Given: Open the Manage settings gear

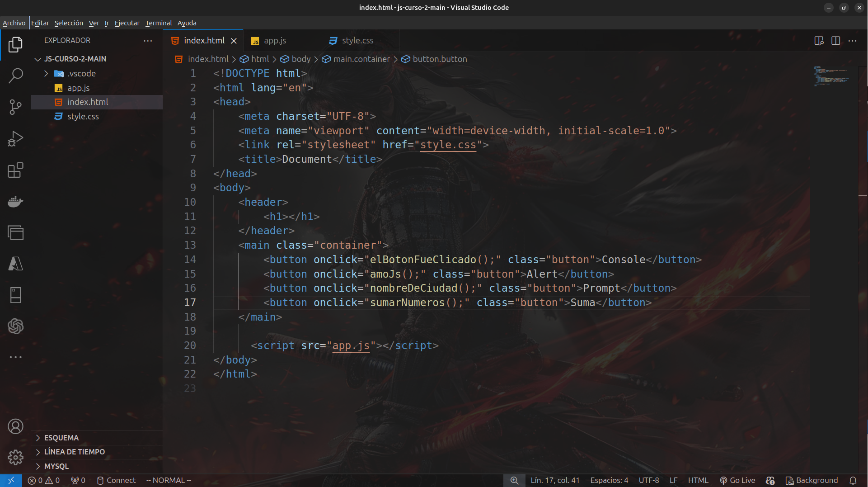Looking at the screenshot, I should 15,458.
